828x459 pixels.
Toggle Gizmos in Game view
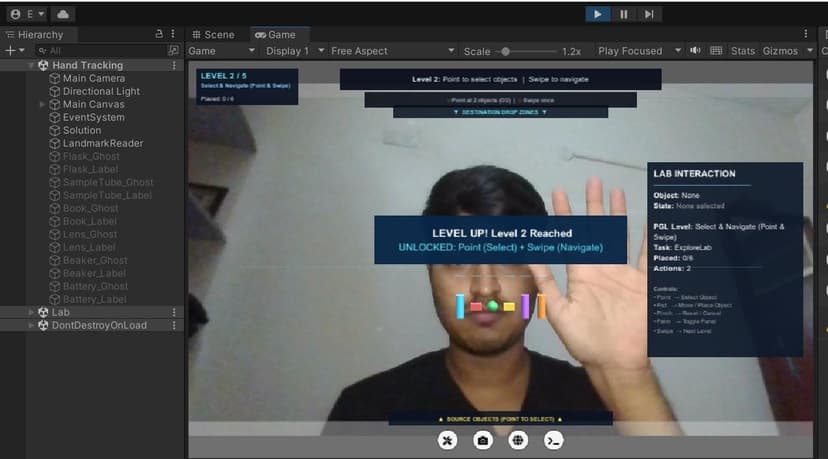click(780, 51)
